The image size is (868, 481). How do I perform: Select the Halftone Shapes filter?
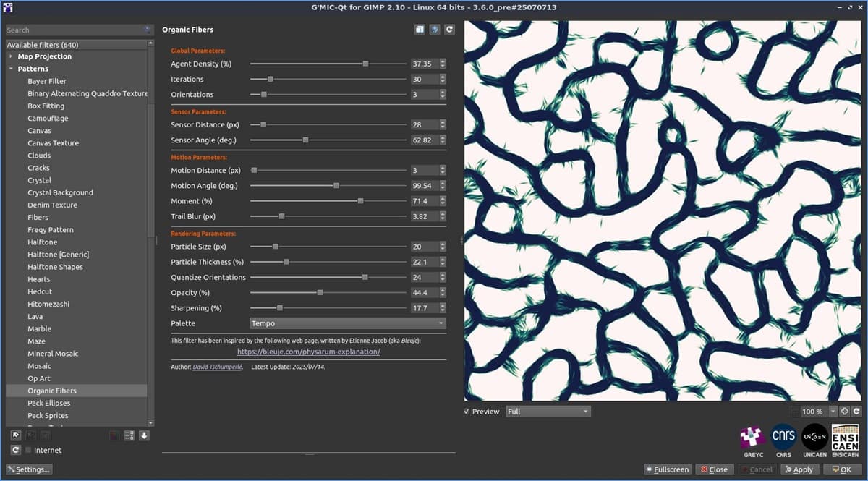(55, 267)
